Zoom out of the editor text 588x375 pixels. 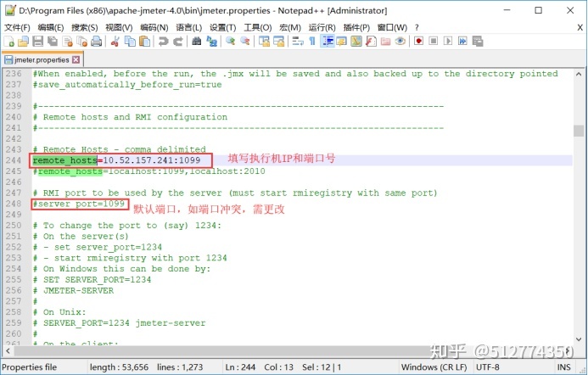tap(245, 42)
